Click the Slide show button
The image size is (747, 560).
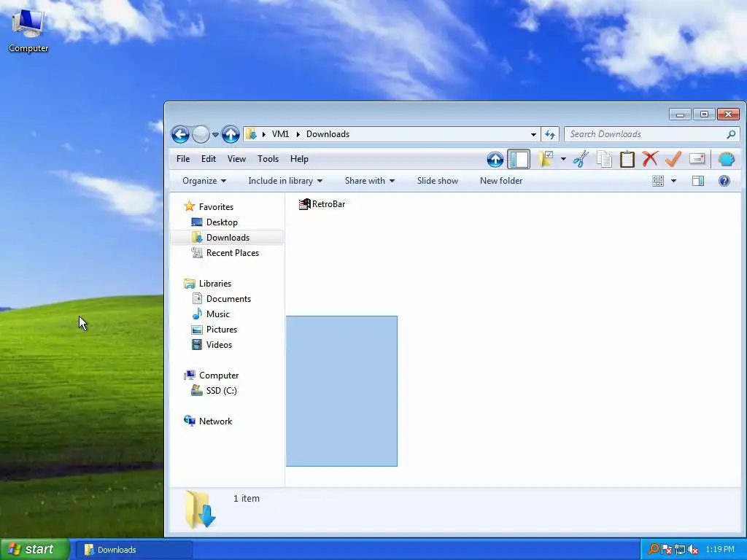(x=438, y=181)
